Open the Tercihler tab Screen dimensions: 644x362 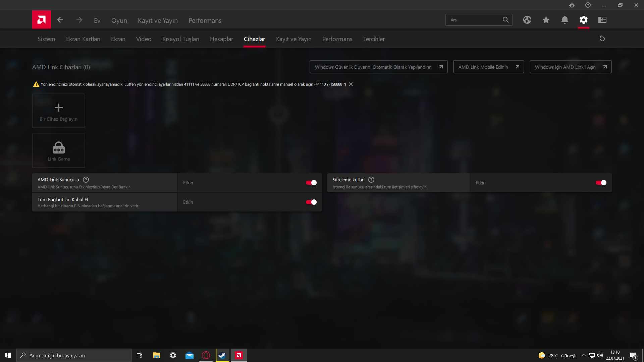[x=374, y=39]
